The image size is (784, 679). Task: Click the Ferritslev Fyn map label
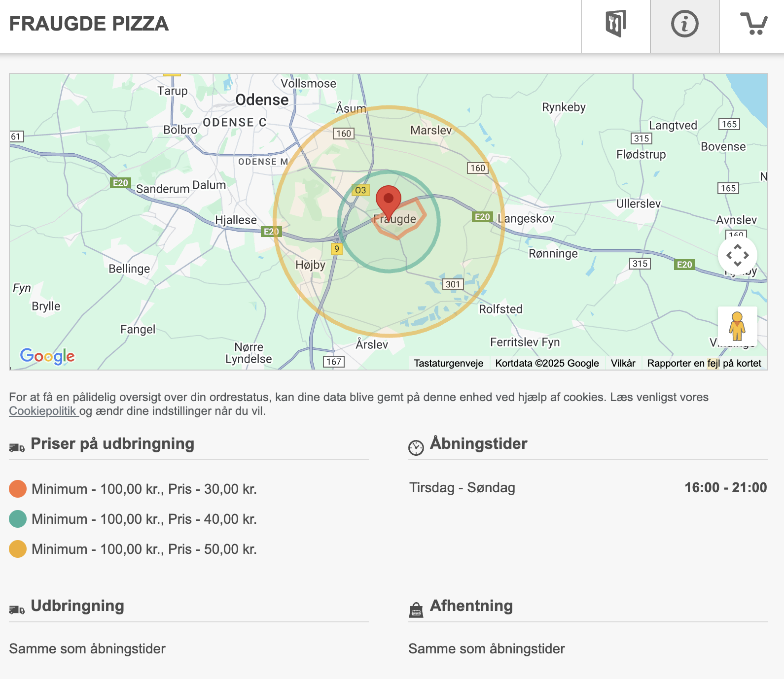pyautogui.click(x=525, y=342)
